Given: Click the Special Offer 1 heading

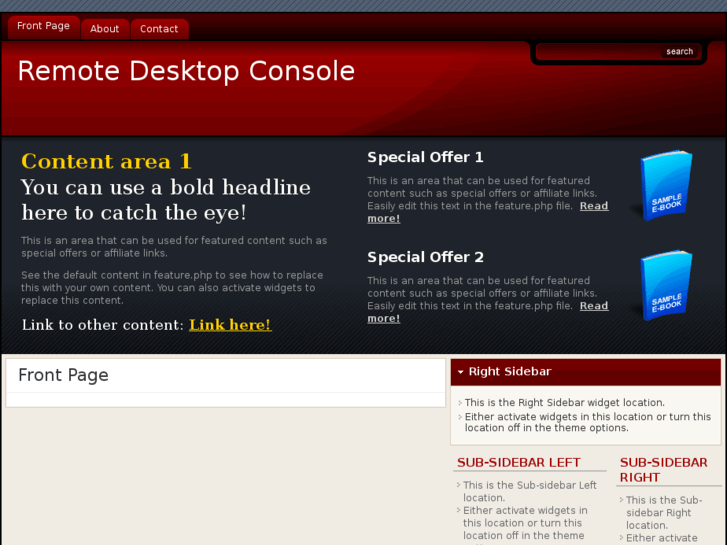Looking at the screenshot, I should pyautogui.click(x=425, y=157).
